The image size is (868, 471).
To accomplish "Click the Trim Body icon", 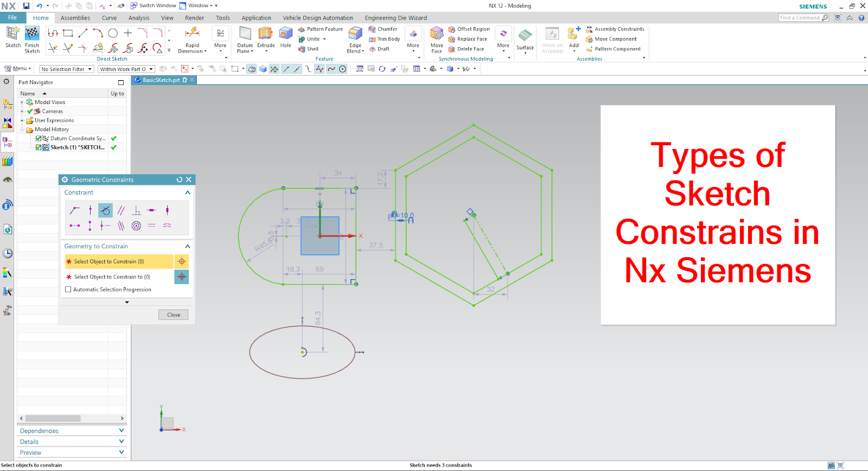I will click(x=372, y=39).
